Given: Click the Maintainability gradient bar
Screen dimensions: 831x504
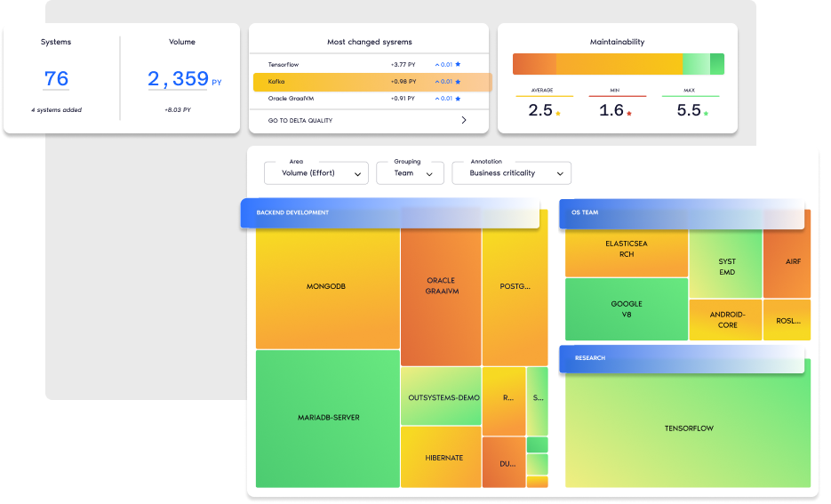Looking at the screenshot, I should pyautogui.click(x=618, y=64).
